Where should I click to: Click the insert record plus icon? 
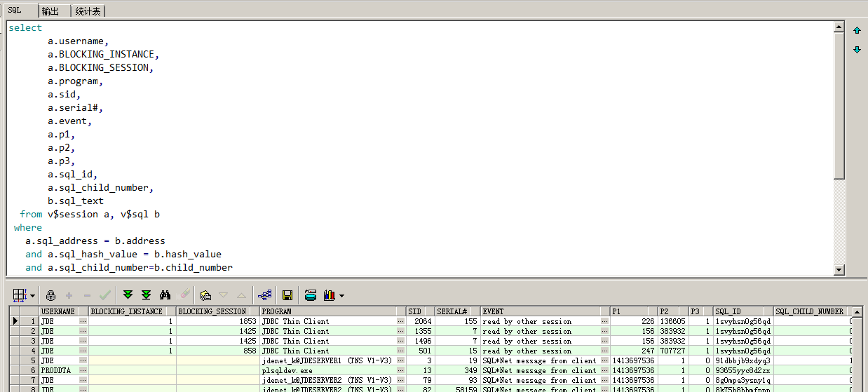pos(69,295)
